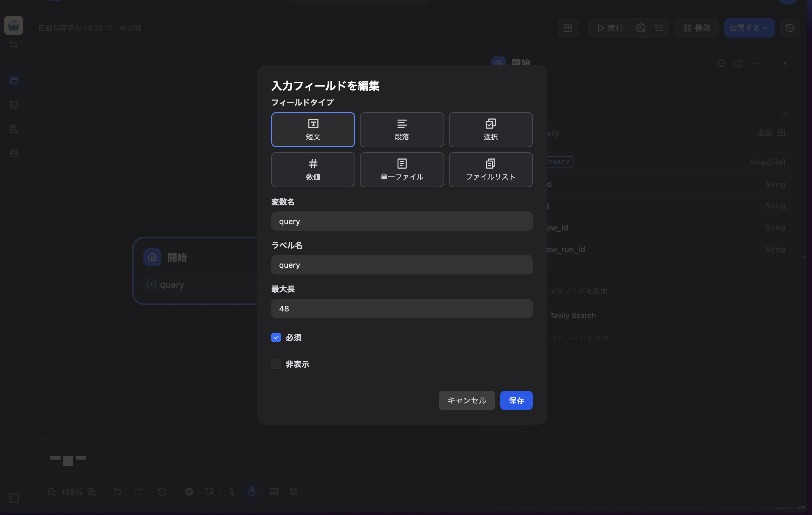
Task: Select the ファイルリスト field type icon
Action: pos(490,169)
